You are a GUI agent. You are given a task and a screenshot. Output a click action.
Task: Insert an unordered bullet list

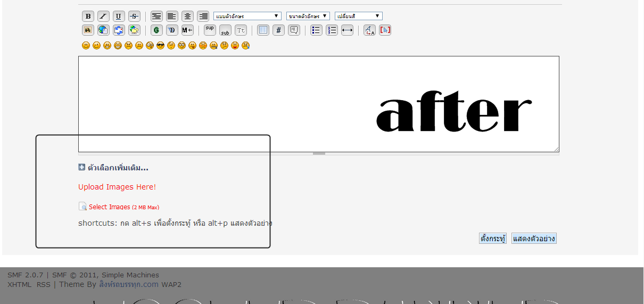point(316,30)
